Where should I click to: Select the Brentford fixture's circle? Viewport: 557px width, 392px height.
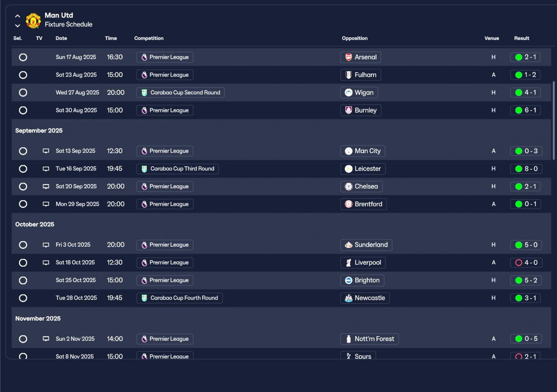(x=23, y=204)
